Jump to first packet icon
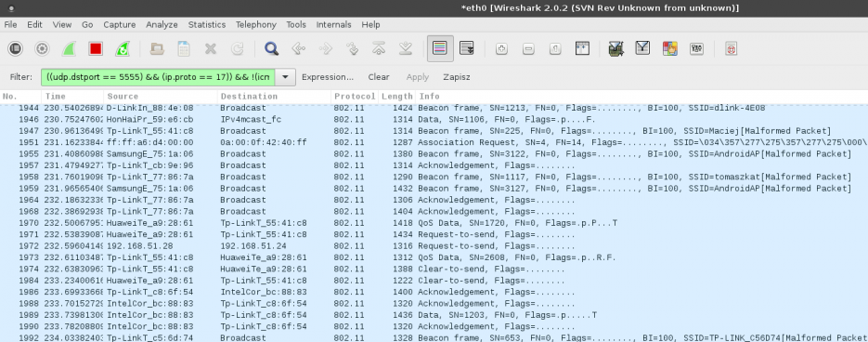Image resolution: width=868 pixels, height=342 pixels. pyautogui.click(x=379, y=48)
